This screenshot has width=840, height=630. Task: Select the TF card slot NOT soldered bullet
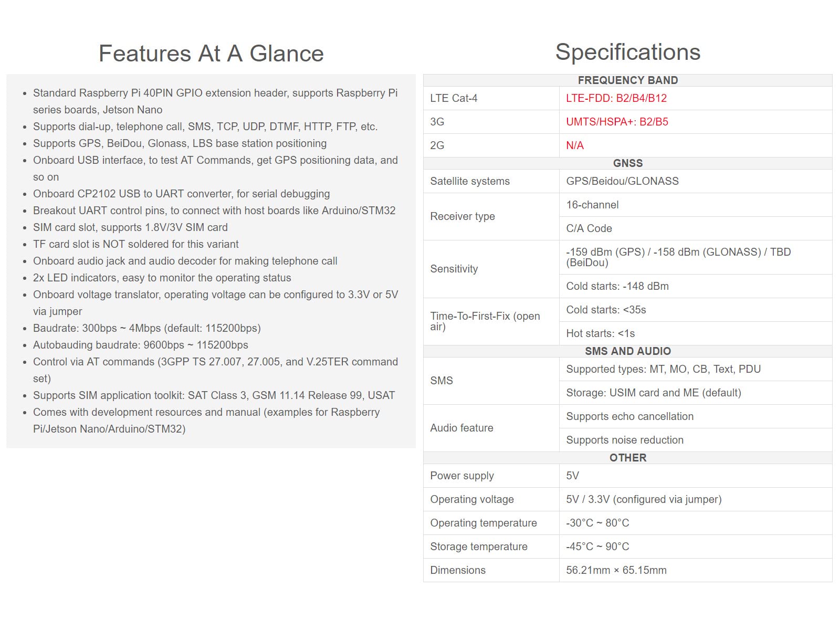135,244
